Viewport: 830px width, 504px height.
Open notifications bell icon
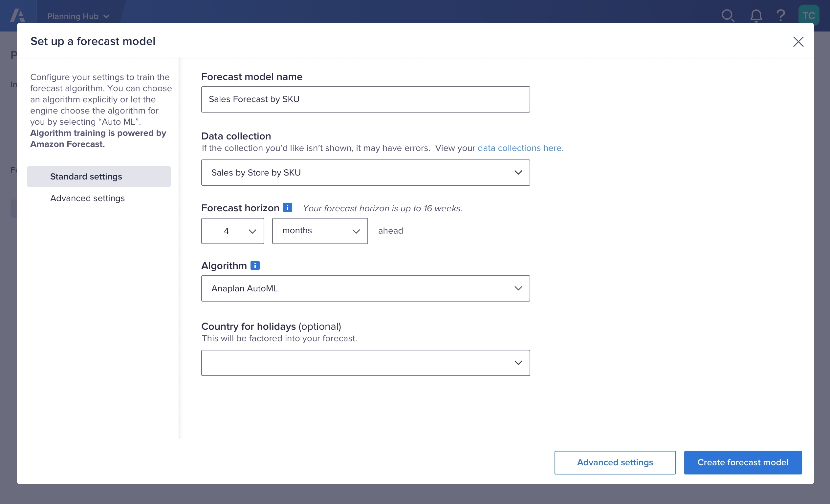755,15
